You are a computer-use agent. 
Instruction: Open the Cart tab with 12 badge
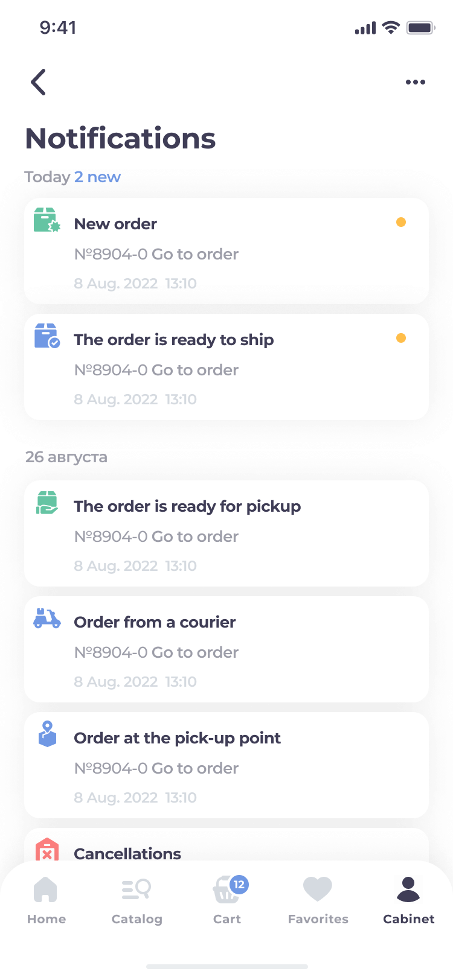[228, 900]
